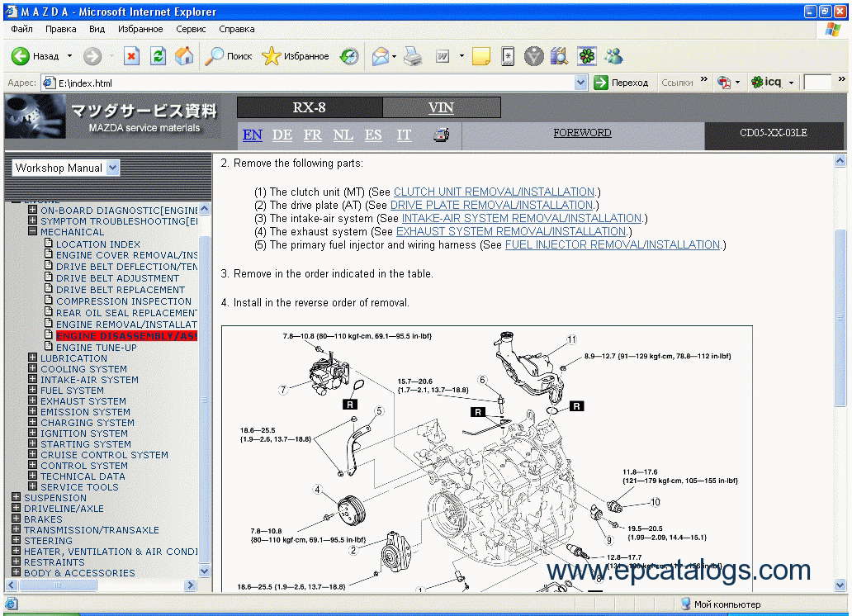Open Favorites (Избранное) star
Viewport: 852px width, 616px height.
click(271, 56)
